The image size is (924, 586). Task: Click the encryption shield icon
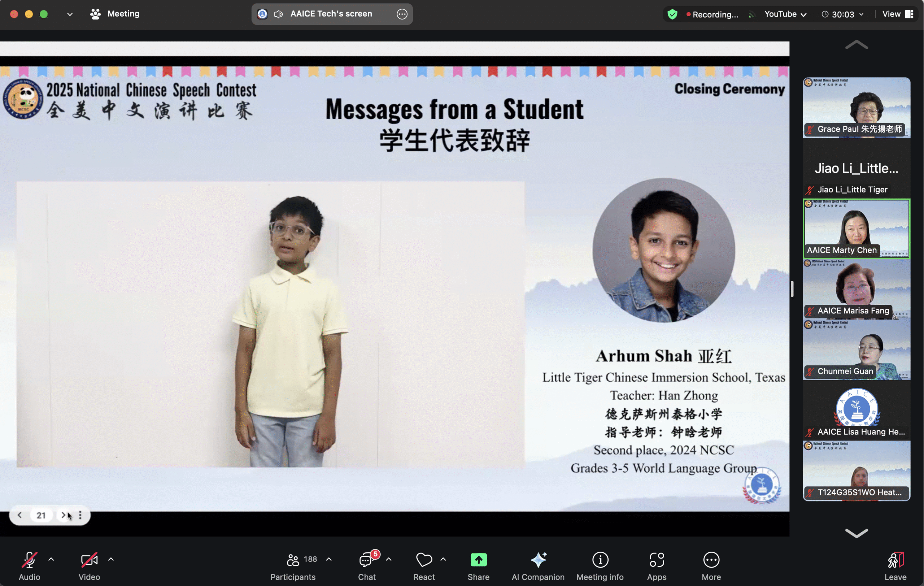pyautogui.click(x=672, y=14)
